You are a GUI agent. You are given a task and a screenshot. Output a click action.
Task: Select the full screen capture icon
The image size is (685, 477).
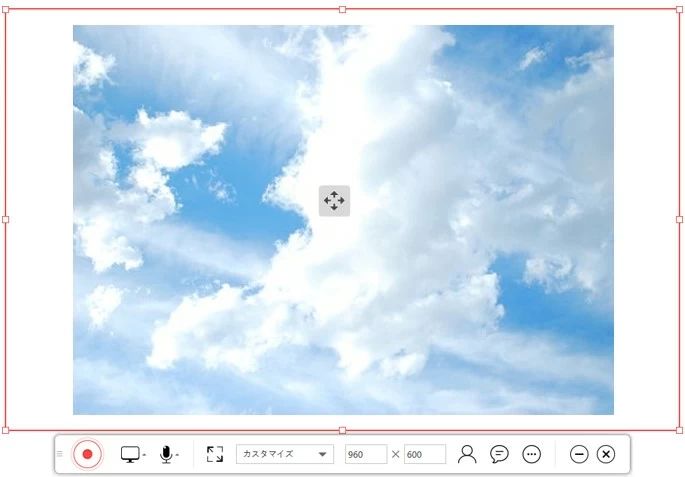coord(214,454)
